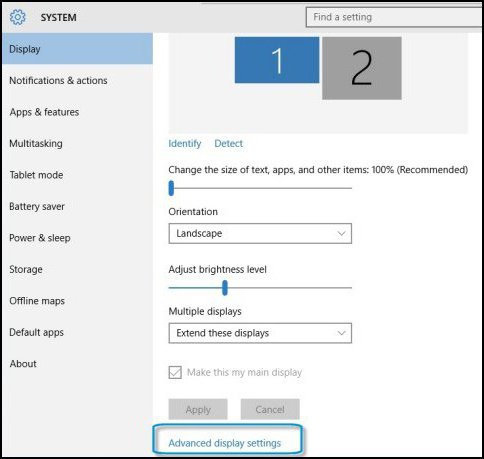Open Notifications & actions section
The height and width of the screenshot is (459, 484).
tap(58, 80)
